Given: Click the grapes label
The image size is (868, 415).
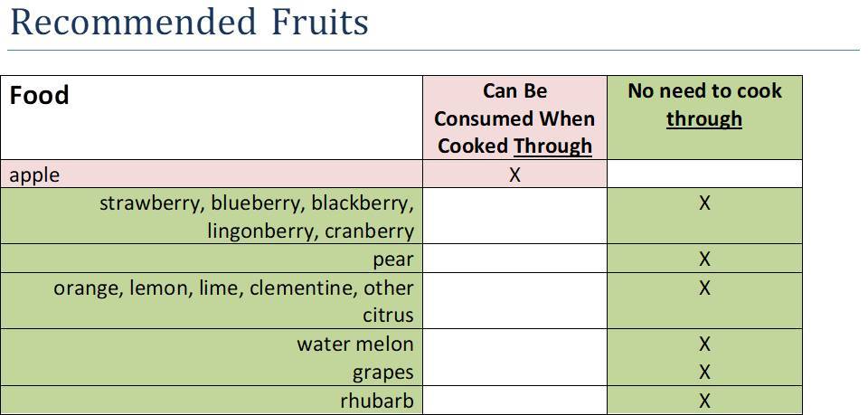Looking at the screenshot, I should coord(382,373).
